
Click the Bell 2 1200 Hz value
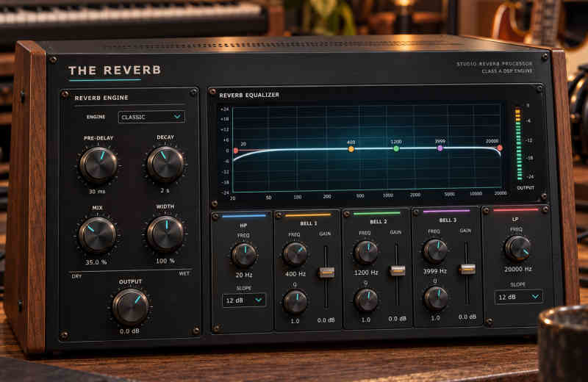366,273
